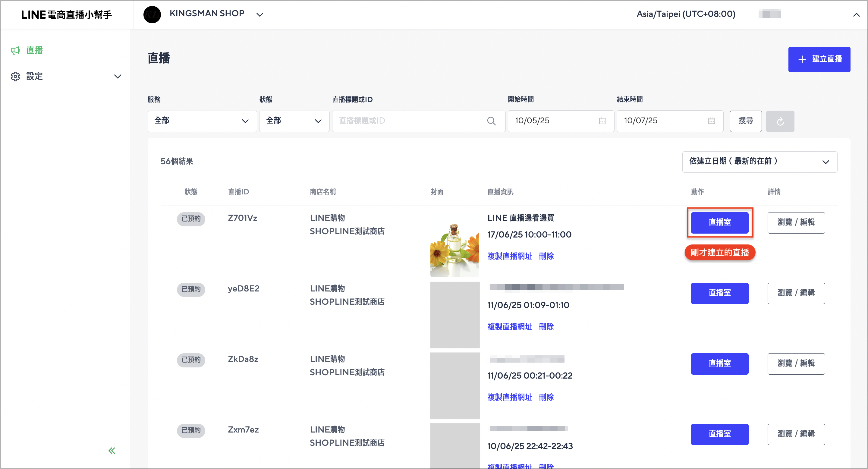Screen dimensions: 868x469
Task: Focus the 直播標題或ID search field
Action: tap(419, 121)
